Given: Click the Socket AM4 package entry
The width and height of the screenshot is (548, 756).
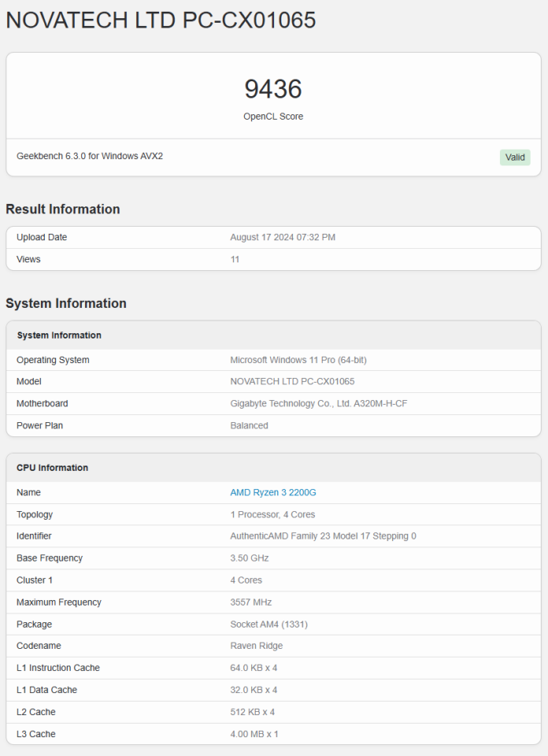Looking at the screenshot, I should [x=265, y=624].
